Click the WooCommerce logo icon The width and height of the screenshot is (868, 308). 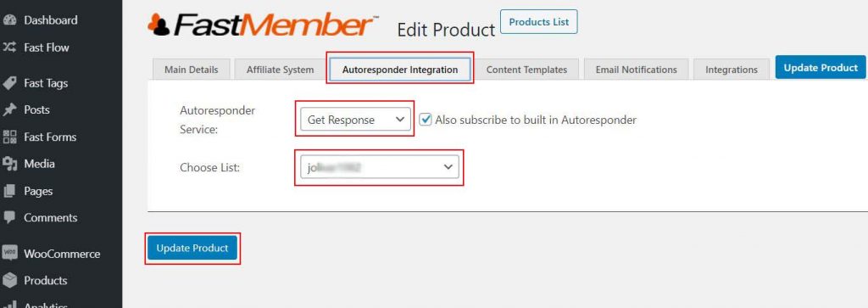(8, 254)
